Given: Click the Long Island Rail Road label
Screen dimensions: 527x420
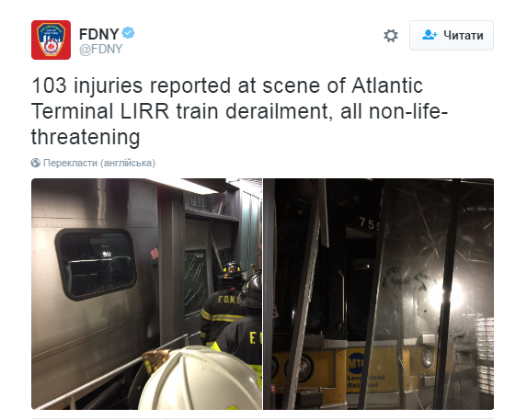Looking at the screenshot, I should point(366,381).
